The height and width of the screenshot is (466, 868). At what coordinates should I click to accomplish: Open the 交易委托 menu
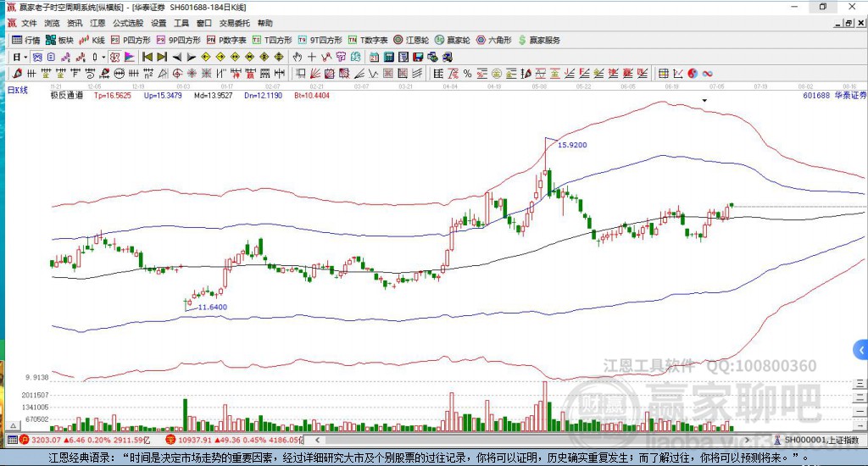(235, 23)
